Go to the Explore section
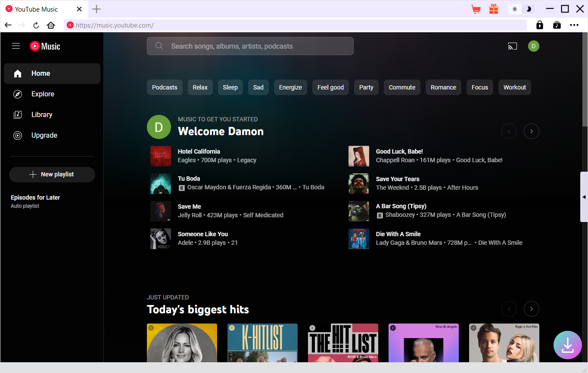The image size is (588, 373). tap(43, 94)
